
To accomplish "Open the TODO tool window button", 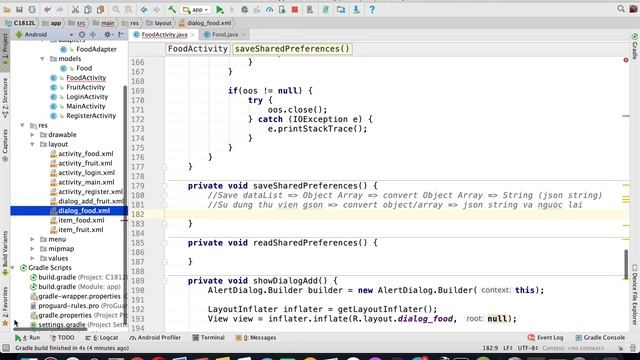I will coord(62,338).
